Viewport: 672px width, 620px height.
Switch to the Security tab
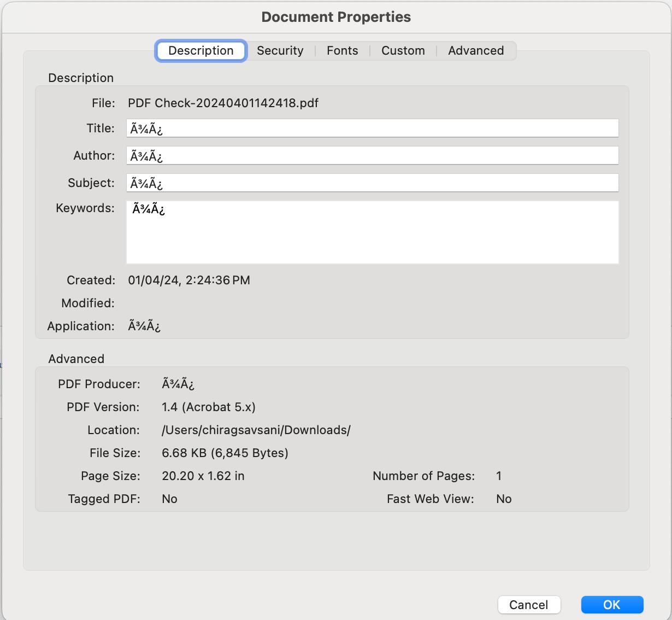(x=280, y=51)
